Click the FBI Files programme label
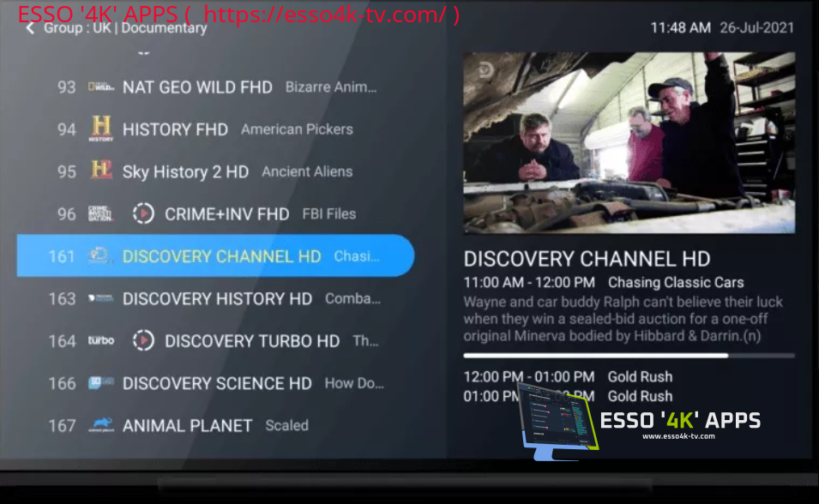 [x=329, y=213]
